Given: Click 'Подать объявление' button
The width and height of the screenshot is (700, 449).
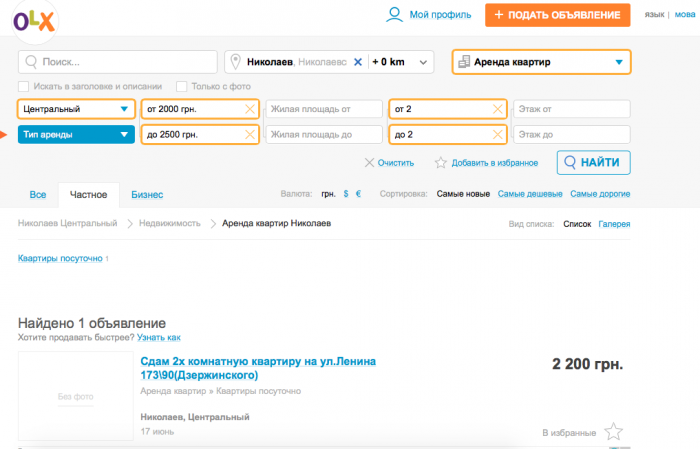Looking at the screenshot, I should coord(558,15).
